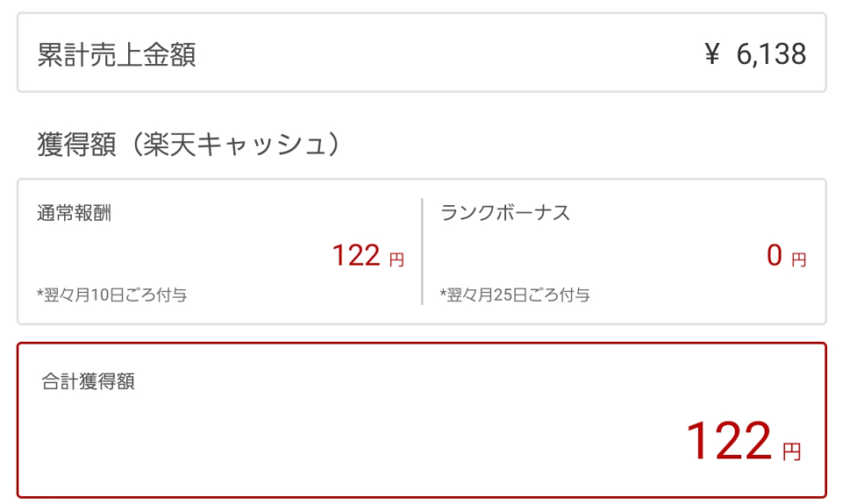842x504 pixels.
Task: Select the 合計獲得額 label
Action: coord(88,382)
